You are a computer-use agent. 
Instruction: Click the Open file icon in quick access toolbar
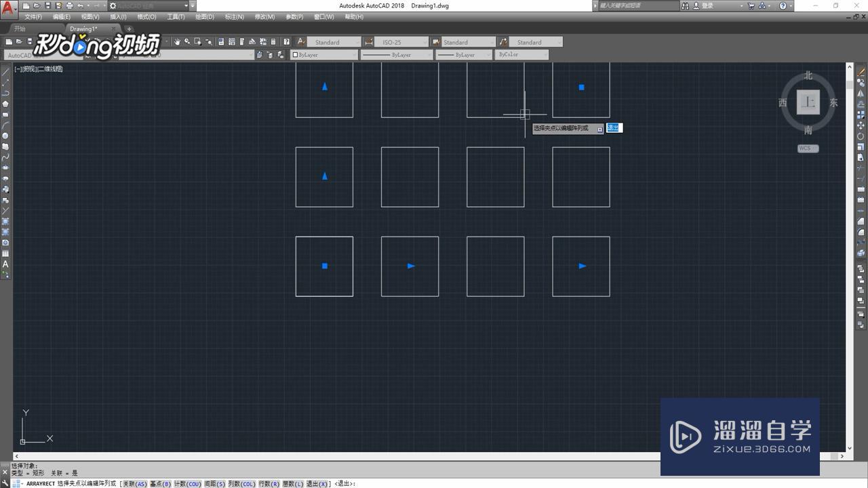[x=37, y=5]
